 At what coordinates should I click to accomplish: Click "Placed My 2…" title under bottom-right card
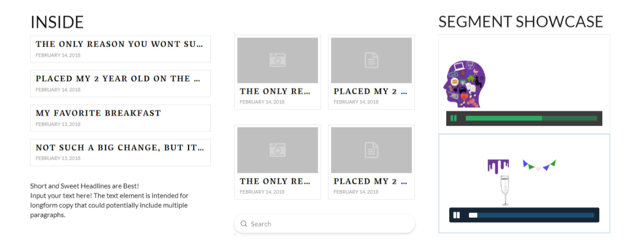coord(370,181)
